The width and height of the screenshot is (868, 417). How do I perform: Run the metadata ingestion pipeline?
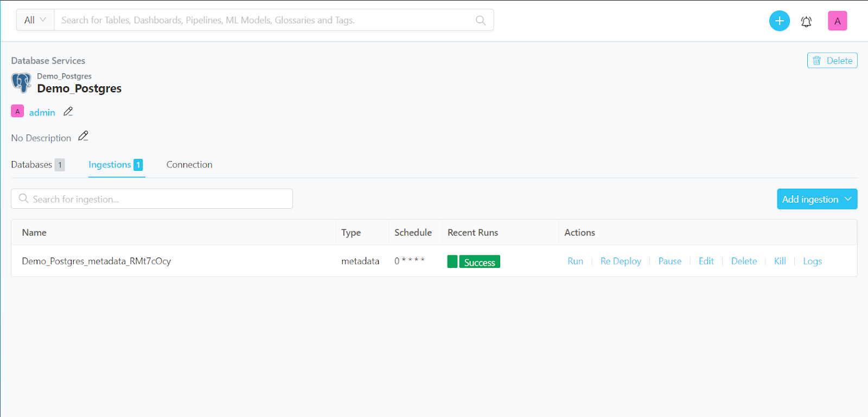pyautogui.click(x=575, y=261)
